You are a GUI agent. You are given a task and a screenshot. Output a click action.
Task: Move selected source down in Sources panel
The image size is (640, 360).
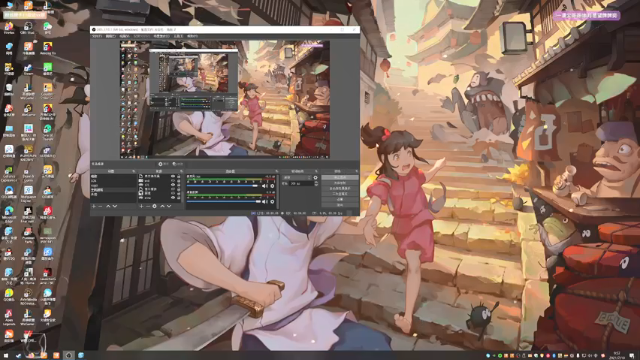click(169, 206)
